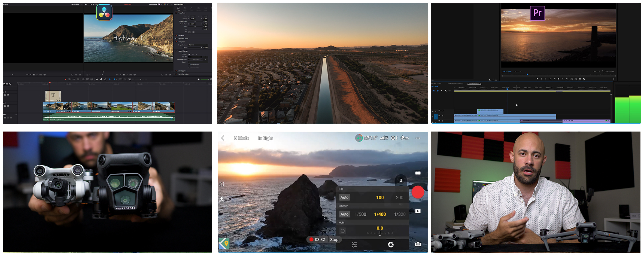The width and height of the screenshot is (644, 256).
Task: Open the map thumbnail in DJI Fly corner
Action: click(224, 243)
